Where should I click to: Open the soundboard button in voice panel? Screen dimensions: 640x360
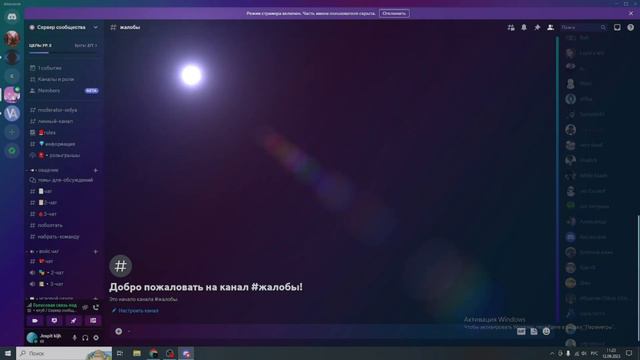pyautogui.click(x=93, y=320)
